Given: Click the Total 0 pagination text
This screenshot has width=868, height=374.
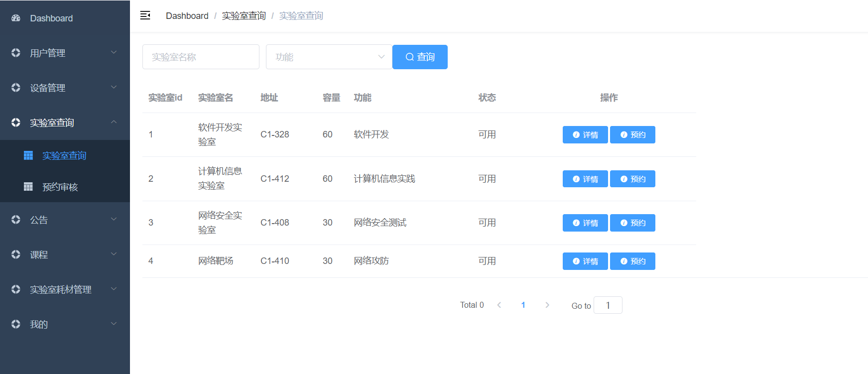Looking at the screenshot, I should (x=472, y=305).
